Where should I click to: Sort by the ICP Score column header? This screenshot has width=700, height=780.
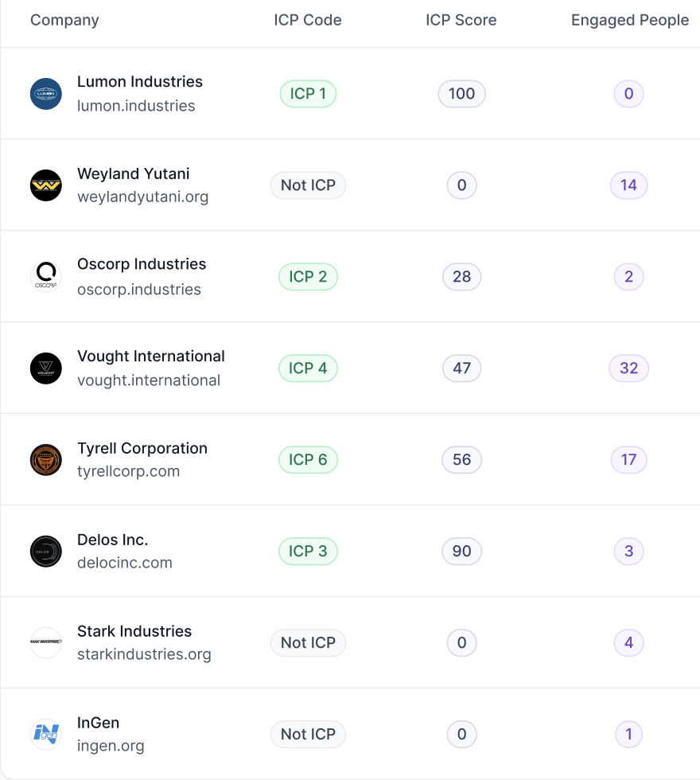click(x=461, y=20)
